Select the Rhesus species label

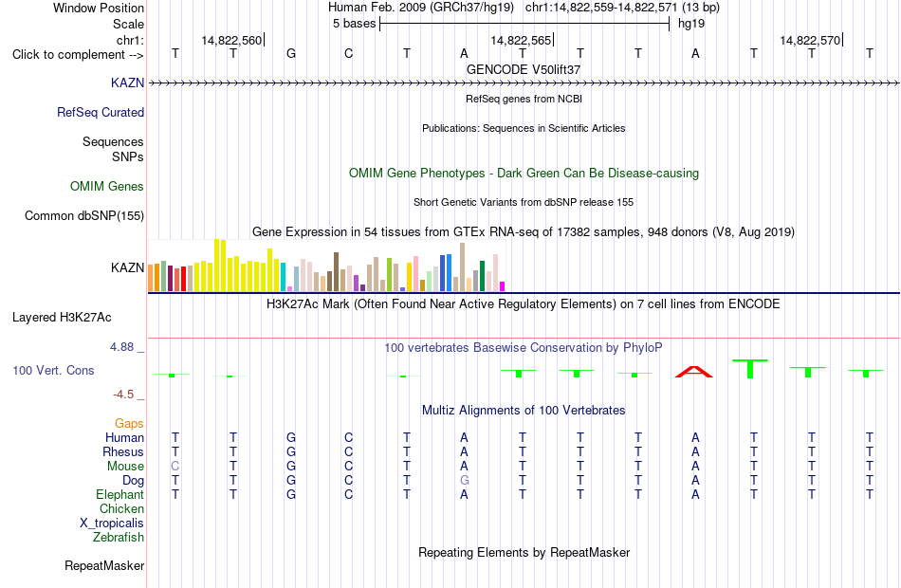(x=123, y=452)
